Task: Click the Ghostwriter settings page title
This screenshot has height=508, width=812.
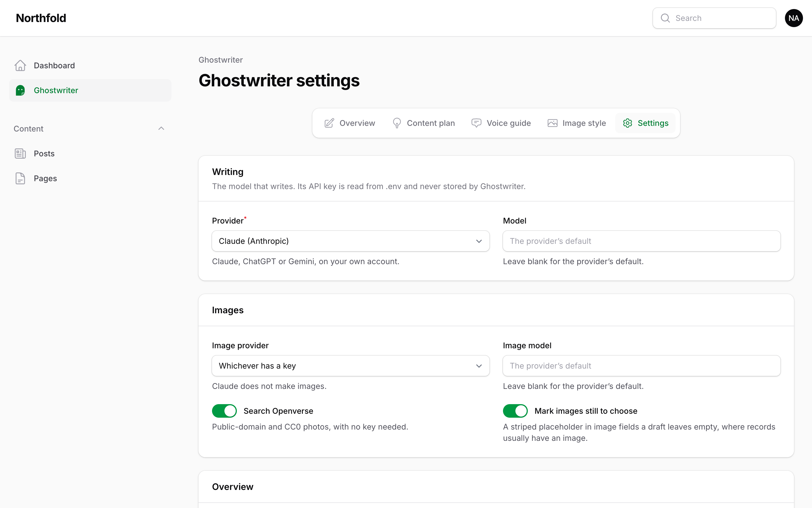Action: [279, 81]
